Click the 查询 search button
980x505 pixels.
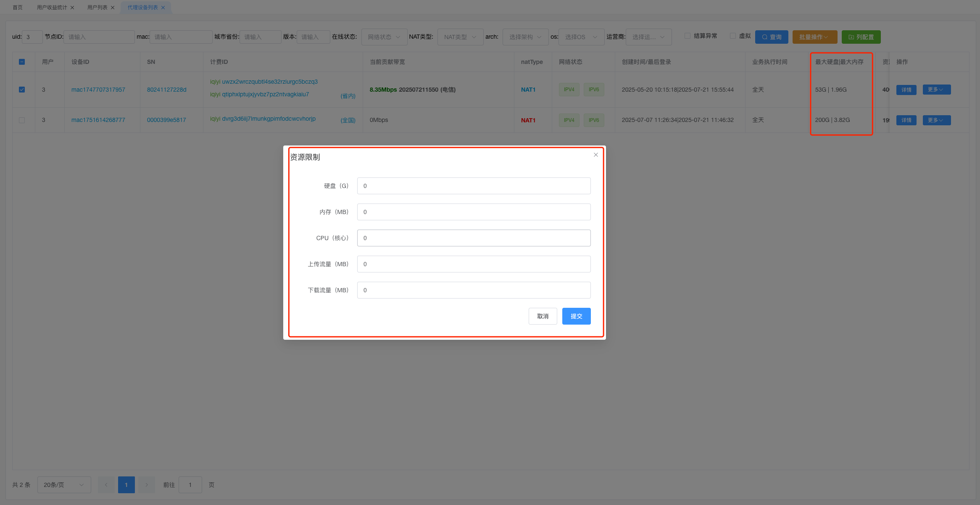pyautogui.click(x=771, y=37)
